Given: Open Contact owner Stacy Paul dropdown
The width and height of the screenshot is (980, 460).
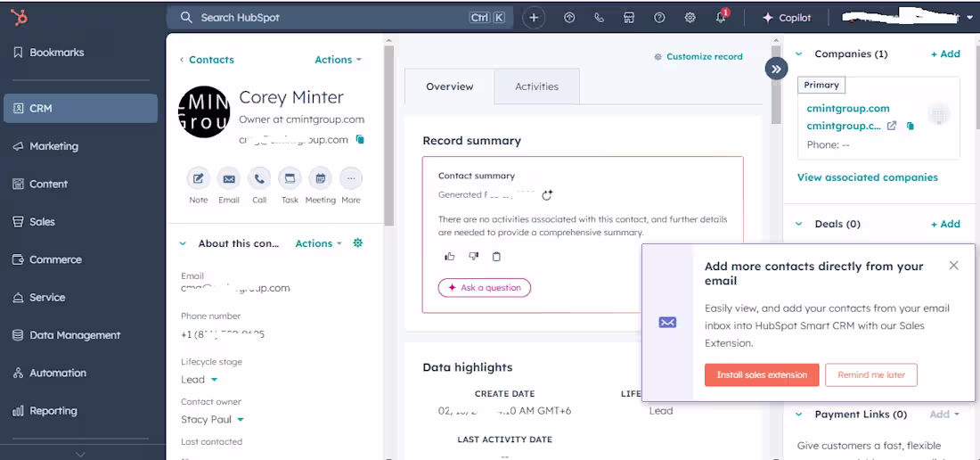Looking at the screenshot, I should coord(213,419).
